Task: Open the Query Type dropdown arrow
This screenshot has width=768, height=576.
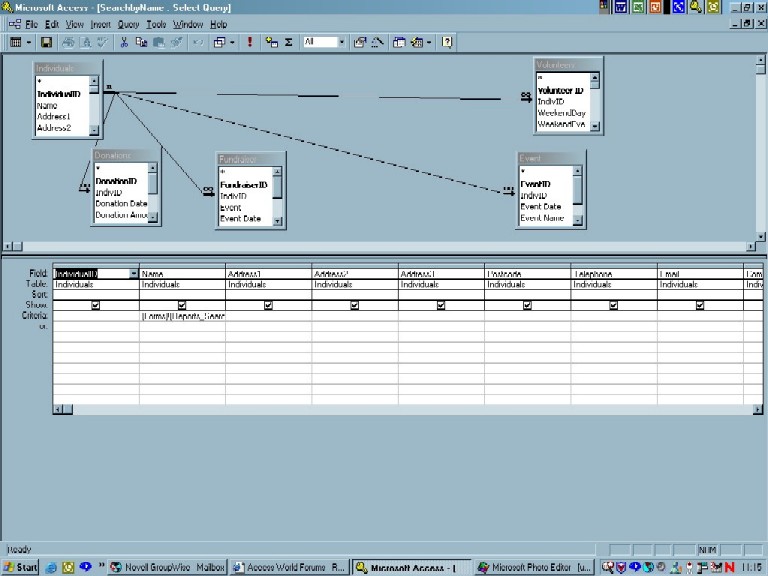Action: (x=232, y=42)
